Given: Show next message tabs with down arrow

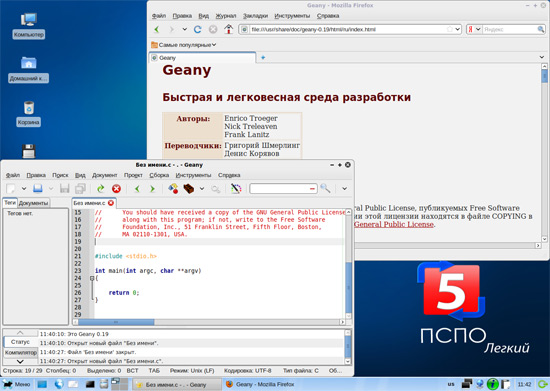Looking at the screenshot, I should (x=20, y=361).
